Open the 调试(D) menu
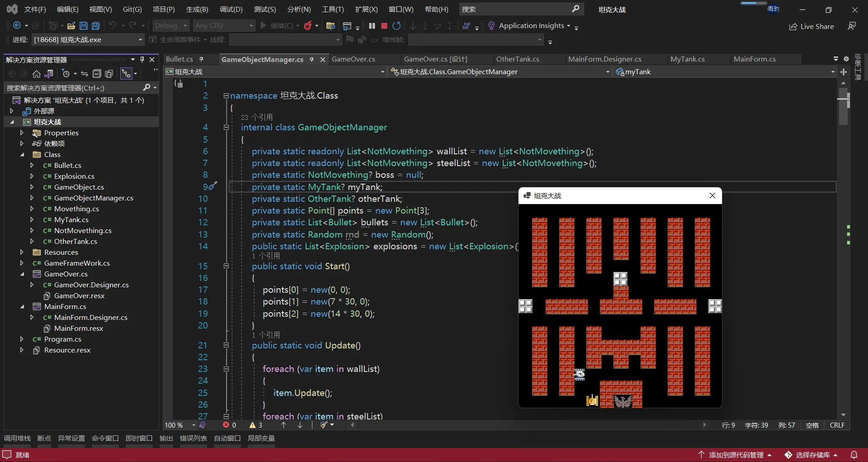Viewport: 868px width, 462px height. pos(231,9)
